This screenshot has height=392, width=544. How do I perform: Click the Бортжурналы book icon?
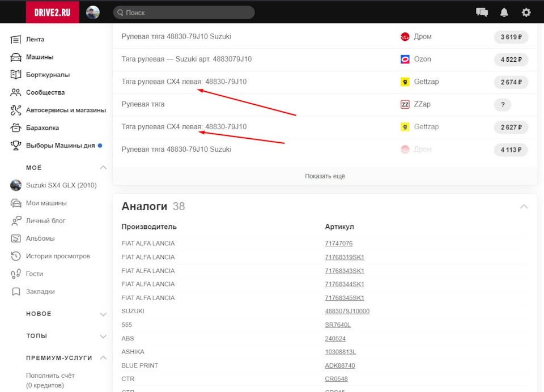(x=16, y=75)
